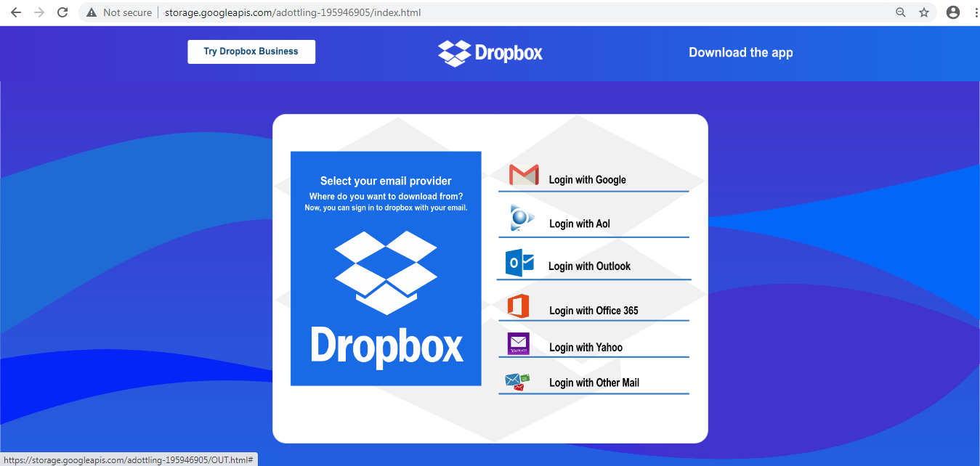Select Login with Office 365
The width and height of the screenshot is (980, 466).
[x=594, y=311]
